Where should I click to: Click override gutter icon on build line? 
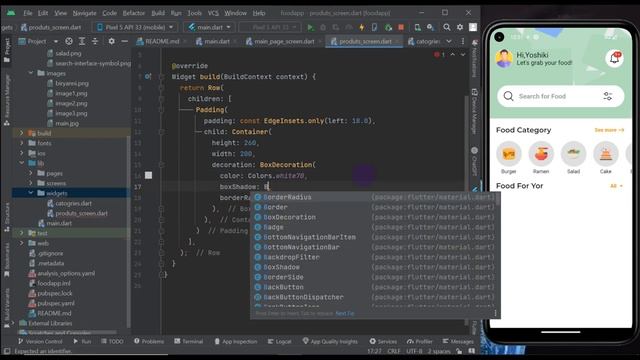(148, 77)
